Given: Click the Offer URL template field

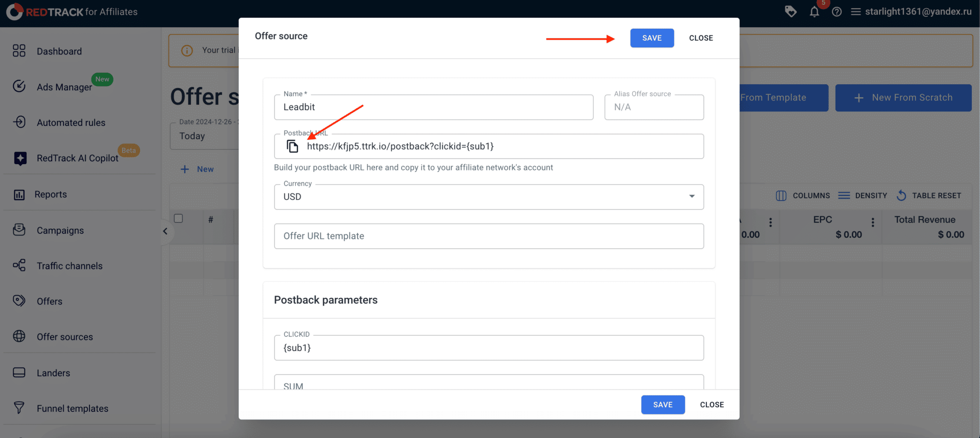Looking at the screenshot, I should point(489,236).
